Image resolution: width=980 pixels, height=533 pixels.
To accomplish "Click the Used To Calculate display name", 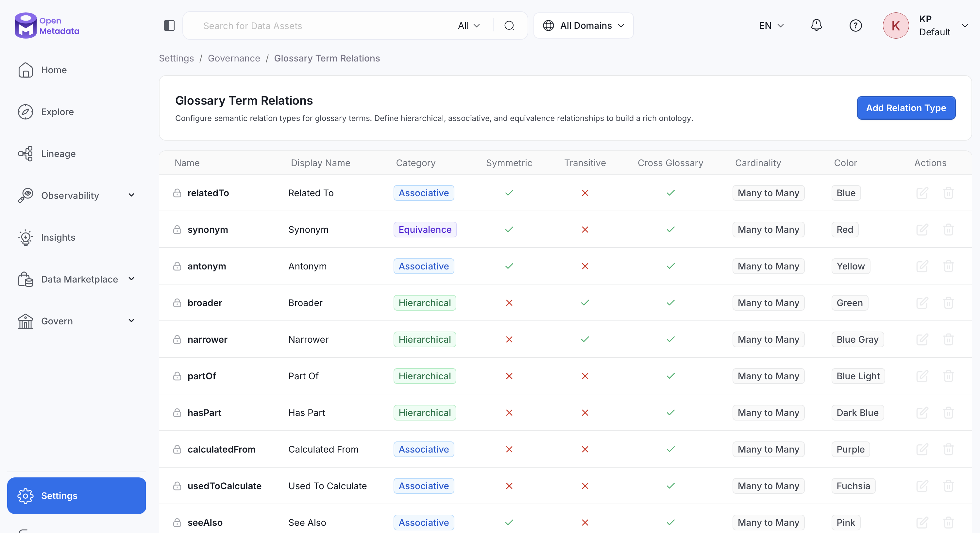I will tap(327, 486).
